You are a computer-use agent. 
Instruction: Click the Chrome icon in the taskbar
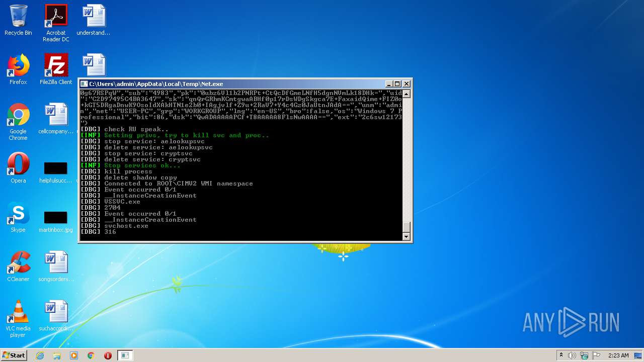click(x=91, y=355)
